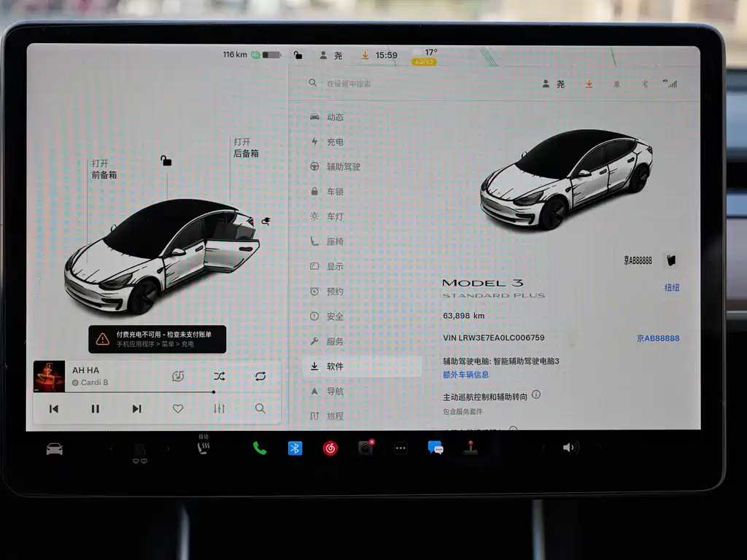Tap the seat heater icon in dock

point(204,447)
